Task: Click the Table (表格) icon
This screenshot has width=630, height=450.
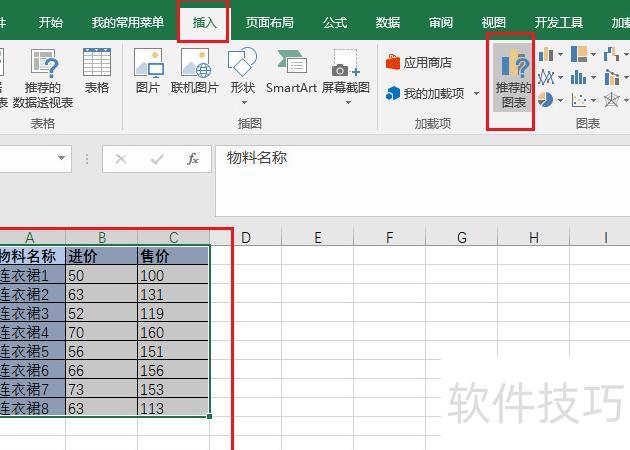Action: coord(97,72)
